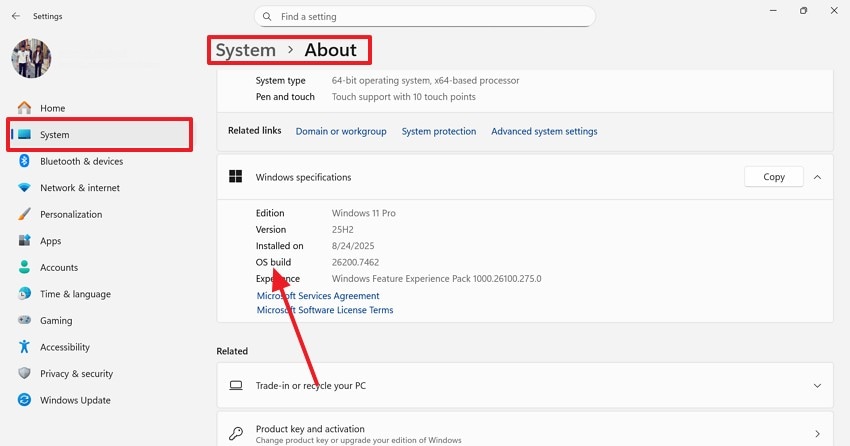The height and width of the screenshot is (446, 850).
Task: Click the Apps icon in sidebar
Action: point(24,241)
